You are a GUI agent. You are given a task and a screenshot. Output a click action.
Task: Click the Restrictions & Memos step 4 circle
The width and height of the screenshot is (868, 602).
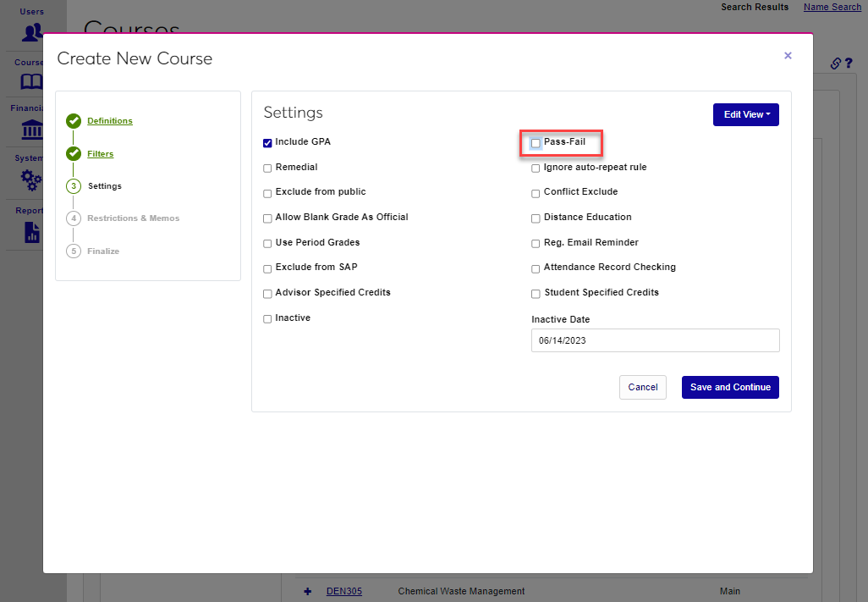(x=74, y=218)
